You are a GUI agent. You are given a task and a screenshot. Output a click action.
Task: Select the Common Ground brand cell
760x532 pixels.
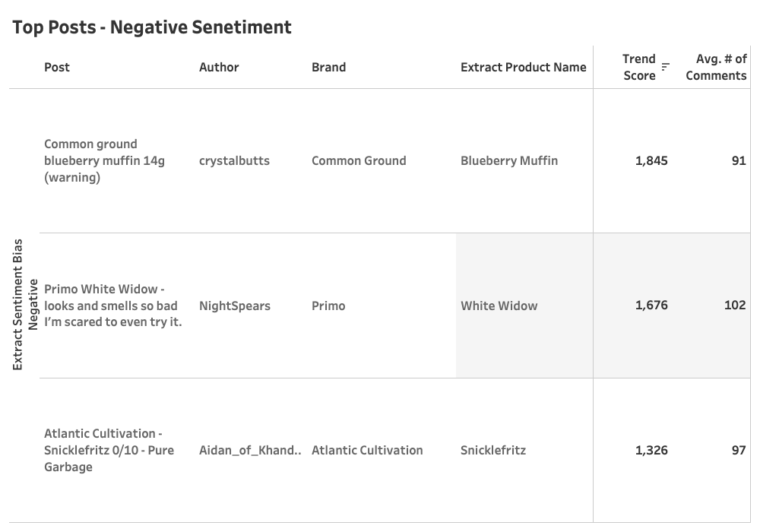pyautogui.click(x=359, y=161)
